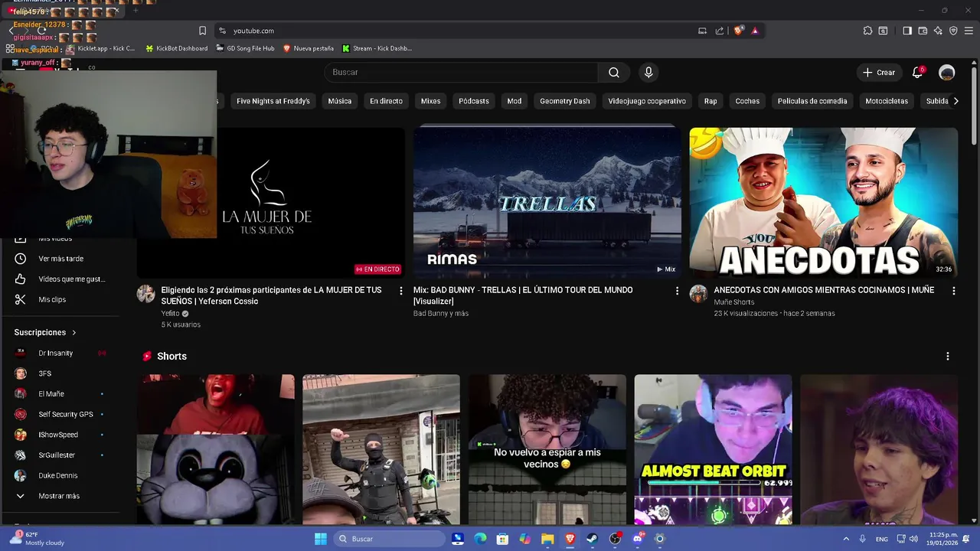Image resolution: width=980 pixels, height=551 pixels.
Task: Open the Windows Start button
Action: coord(321,539)
